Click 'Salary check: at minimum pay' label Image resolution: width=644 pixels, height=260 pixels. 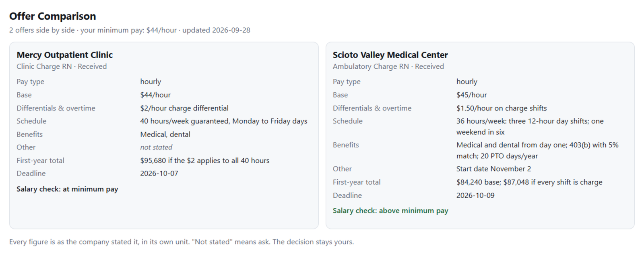[67, 189]
